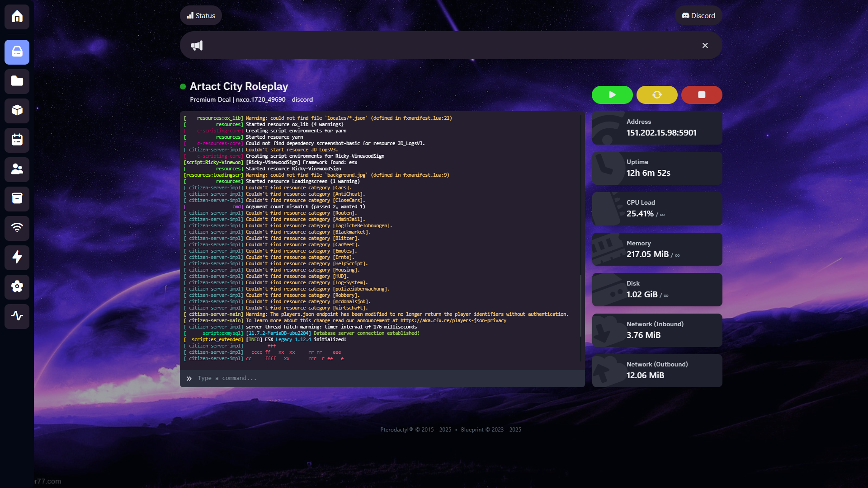Open the cube sidebar icon
This screenshot has width=868, height=488.
17,111
